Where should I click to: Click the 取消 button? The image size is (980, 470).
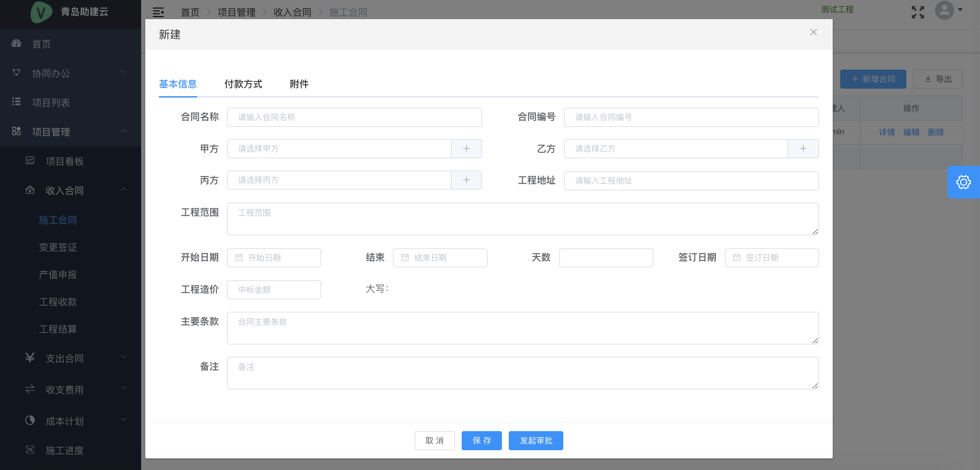pyautogui.click(x=434, y=440)
